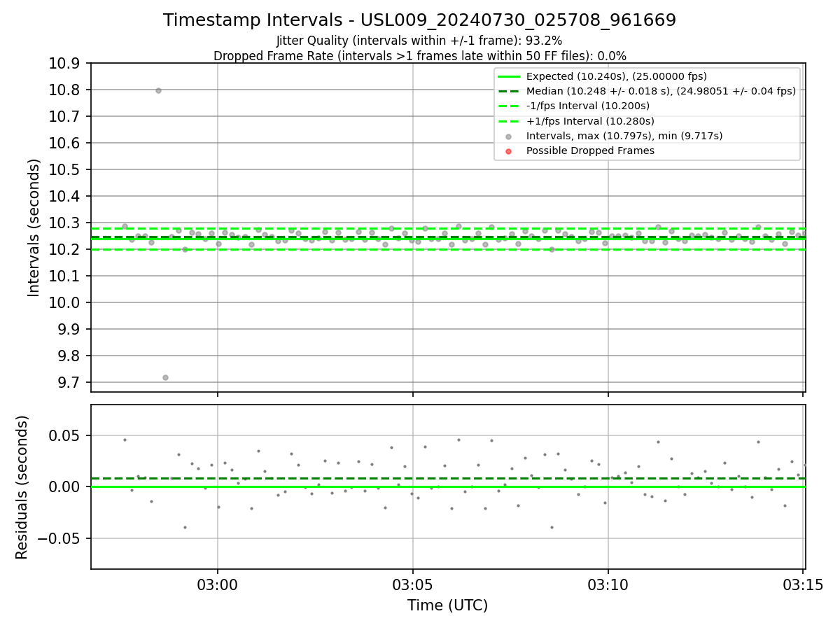Click the Residuals (seconds) y-axis label

(22, 487)
